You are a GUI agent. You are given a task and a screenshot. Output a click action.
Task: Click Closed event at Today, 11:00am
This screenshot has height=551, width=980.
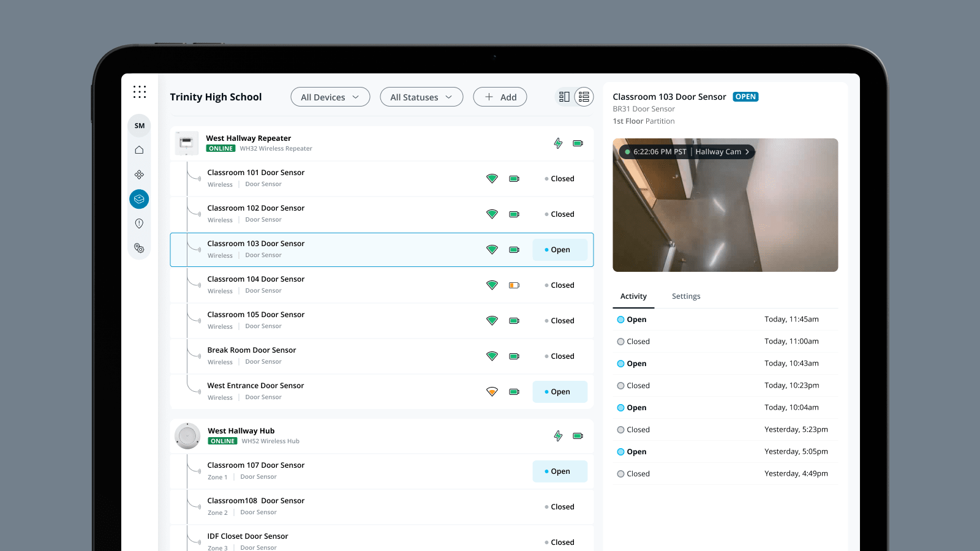(725, 342)
